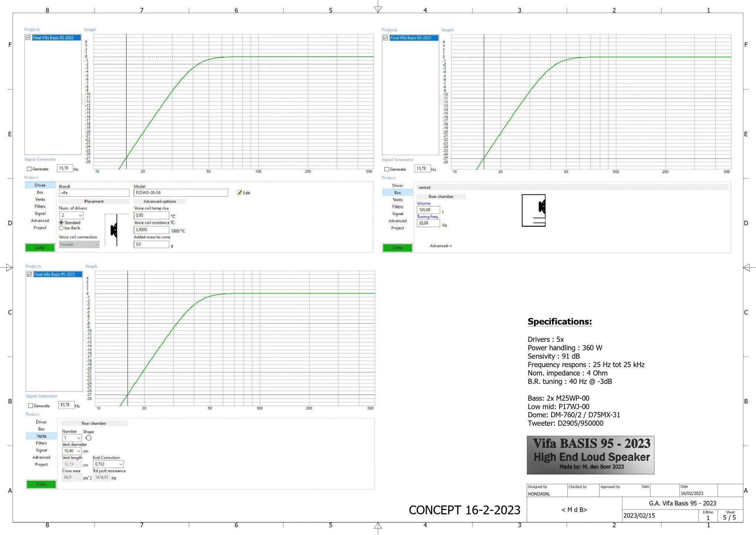Click the Tuning freq. field showing 35,00
Image resolution: width=756 pixels, height=535 pixels.
pos(428,223)
